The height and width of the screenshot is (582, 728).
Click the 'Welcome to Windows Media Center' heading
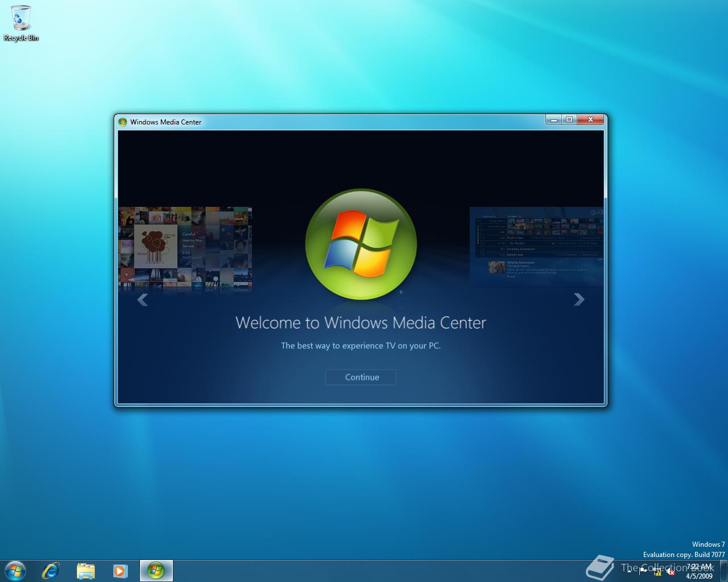coord(361,323)
